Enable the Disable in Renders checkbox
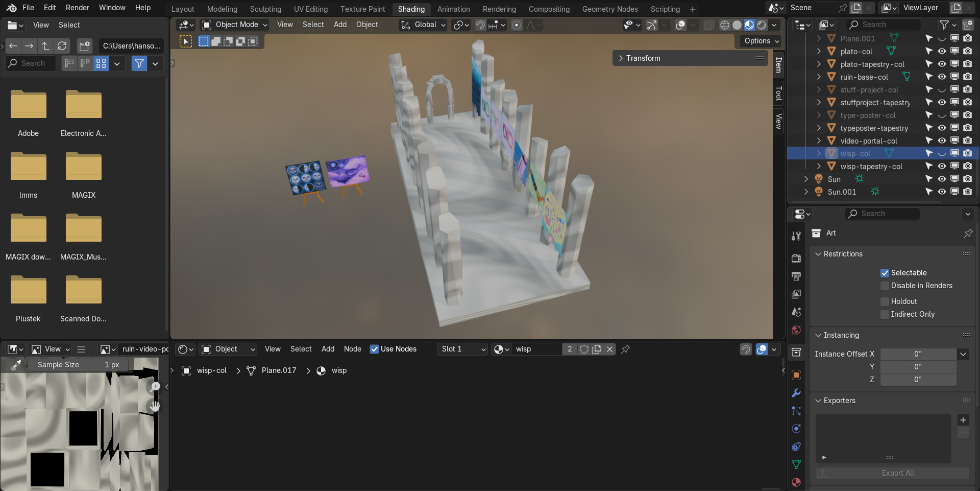This screenshot has height=491, width=980. click(x=885, y=286)
